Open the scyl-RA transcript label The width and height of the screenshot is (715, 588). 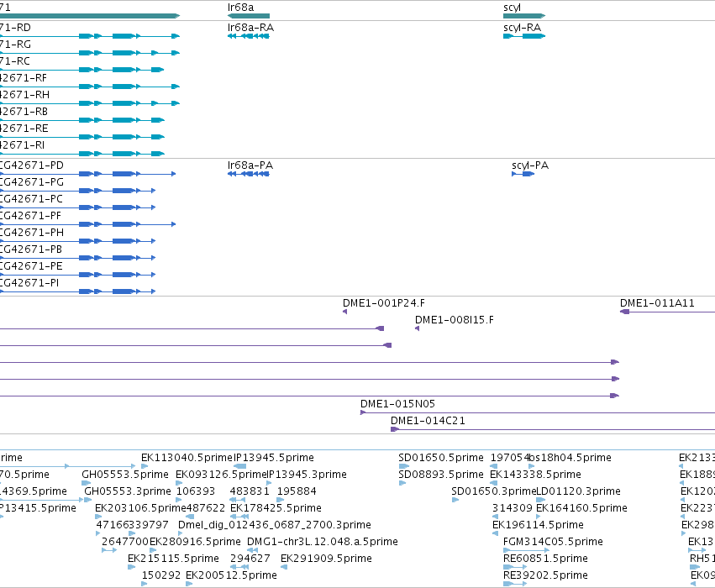(x=522, y=28)
